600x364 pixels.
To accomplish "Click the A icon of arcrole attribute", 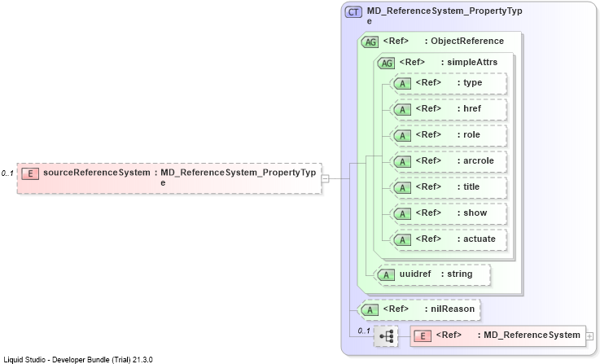I will 402,161.
